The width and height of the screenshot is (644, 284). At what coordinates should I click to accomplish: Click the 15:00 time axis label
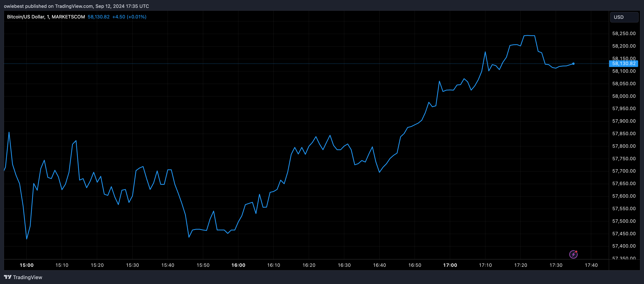pyautogui.click(x=26, y=265)
